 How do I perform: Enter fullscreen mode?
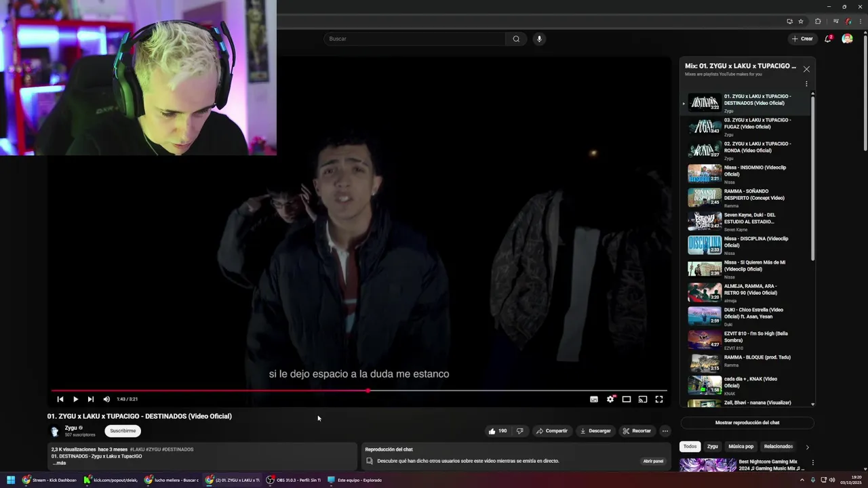(659, 399)
